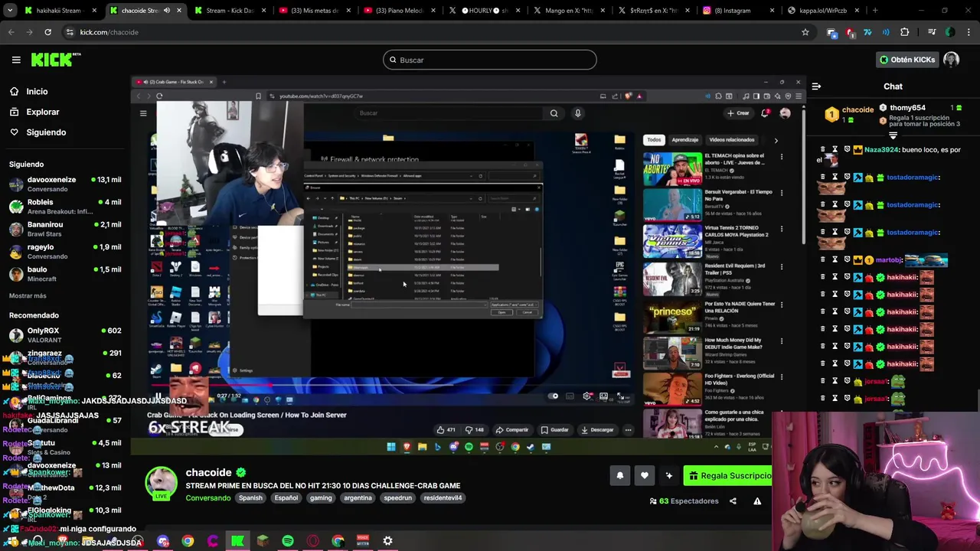The height and width of the screenshot is (551, 980).
Task: Expand the chat leaderboard dropdown arrow
Action: click(893, 135)
